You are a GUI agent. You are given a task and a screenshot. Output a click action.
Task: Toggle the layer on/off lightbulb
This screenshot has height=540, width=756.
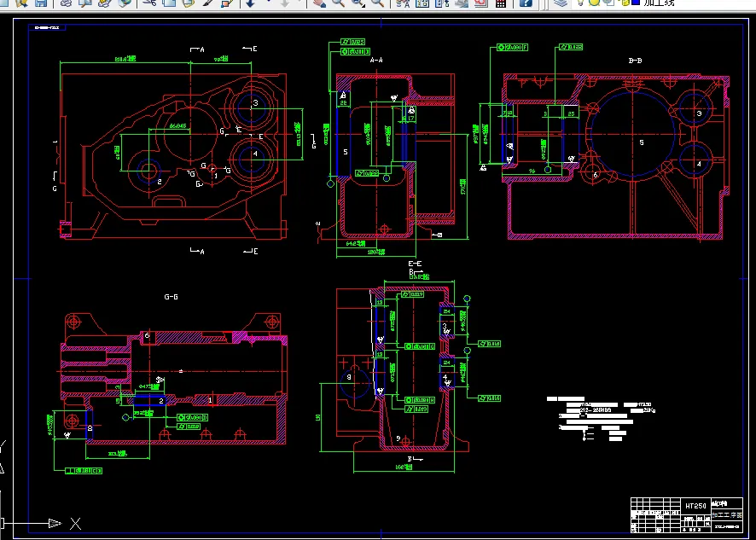pos(581,3)
